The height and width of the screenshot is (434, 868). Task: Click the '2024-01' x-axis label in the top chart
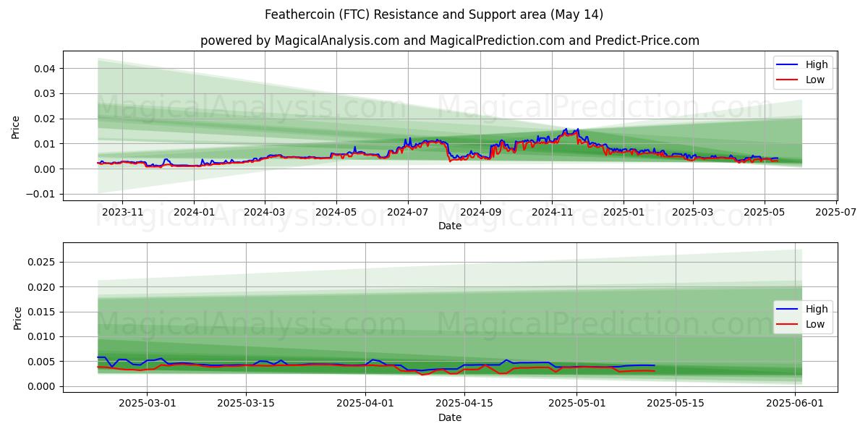[194, 212]
